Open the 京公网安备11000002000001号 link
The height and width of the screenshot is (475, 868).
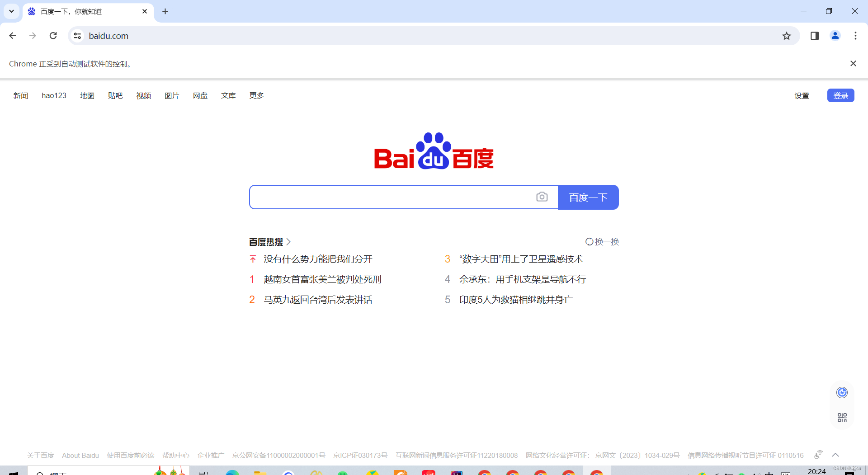(279, 455)
